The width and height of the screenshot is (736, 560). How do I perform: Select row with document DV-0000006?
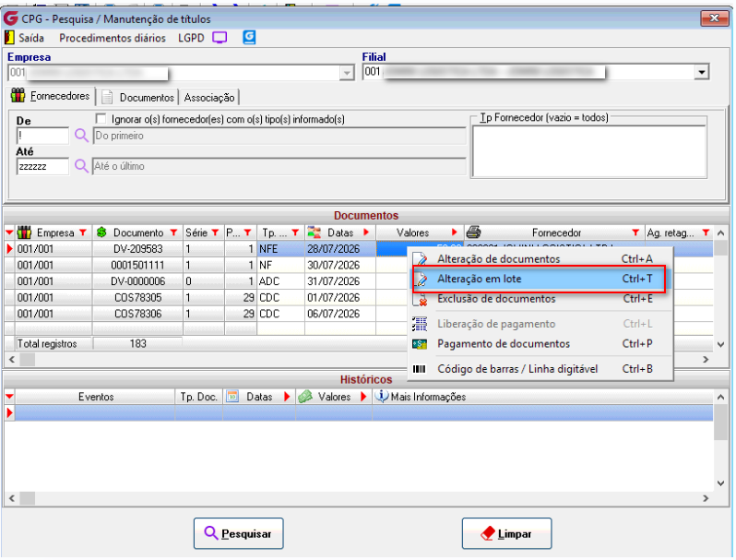coord(138,281)
